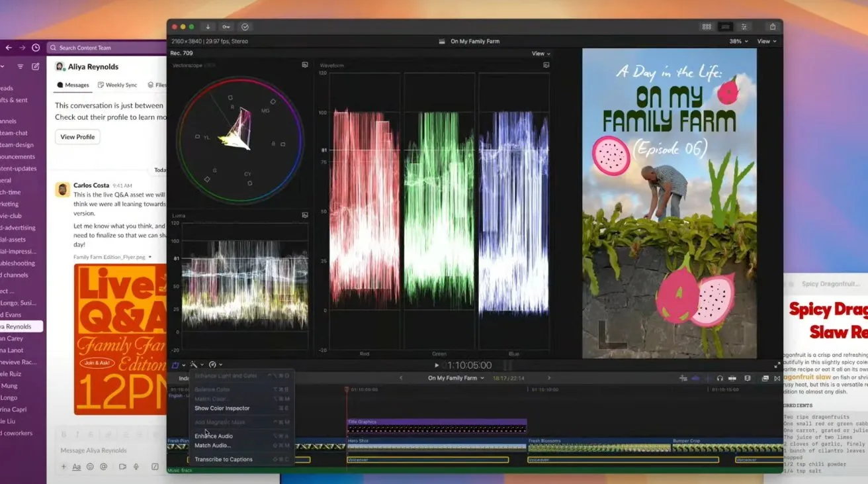Insert mention with @ icon in Slack
Screen dimensions: 868x484
pyautogui.click(x=103, y=467)
